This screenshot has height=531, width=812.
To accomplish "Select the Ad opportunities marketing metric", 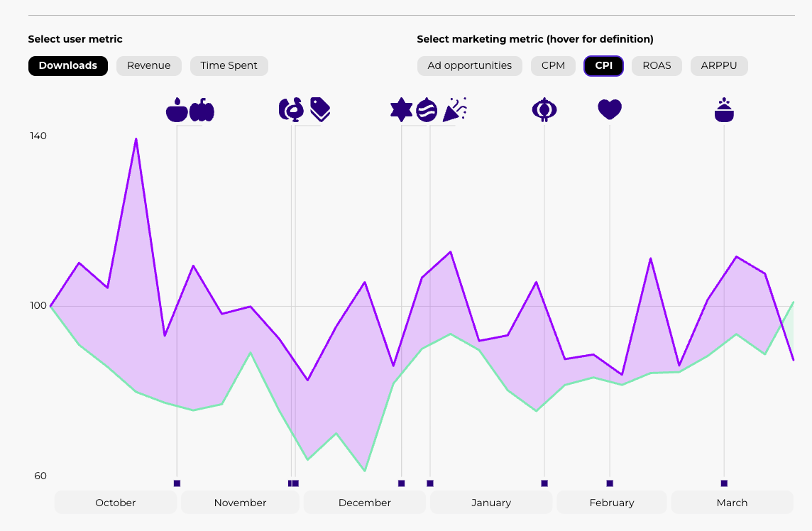I will (470, 65).
